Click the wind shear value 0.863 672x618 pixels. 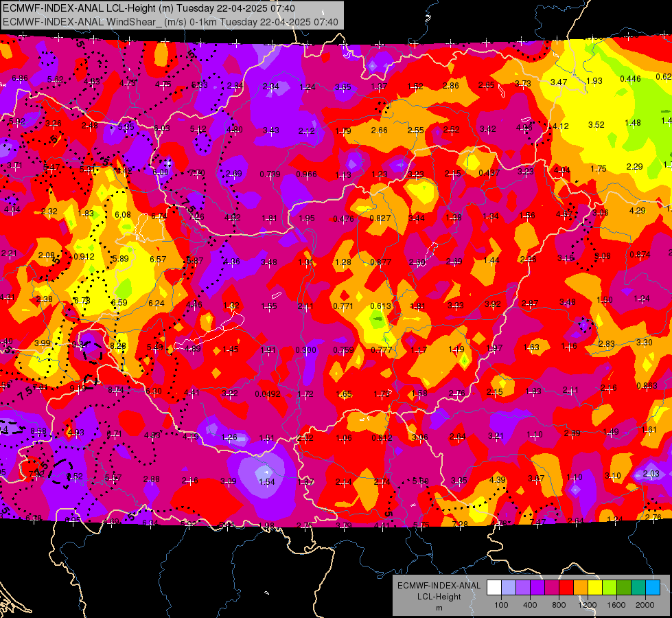pyautogui.click(x=647, y=385)
